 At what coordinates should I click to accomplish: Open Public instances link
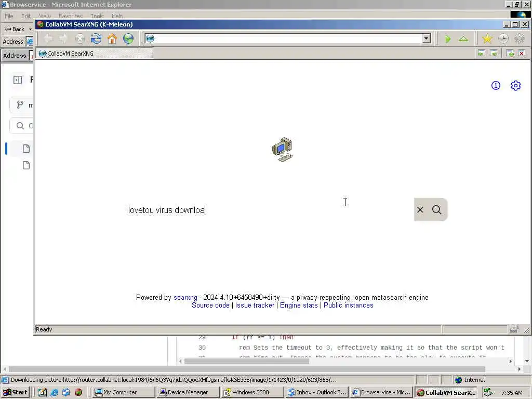point(349,305)
